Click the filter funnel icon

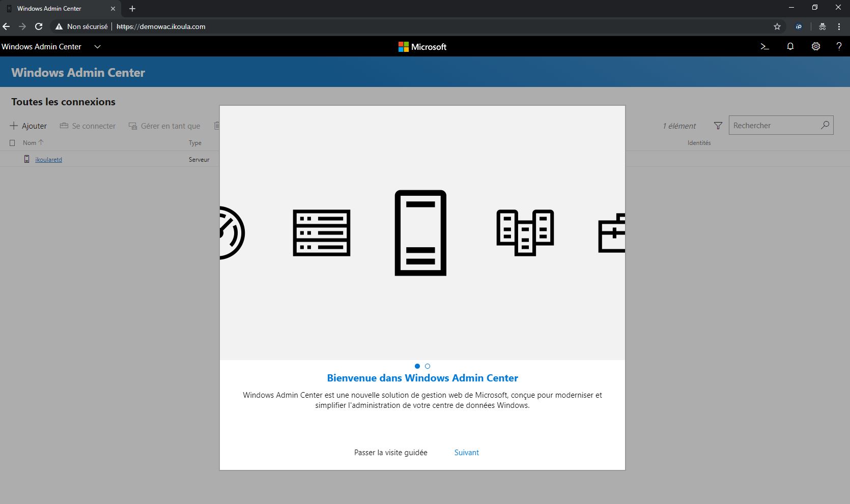point(718,126)
